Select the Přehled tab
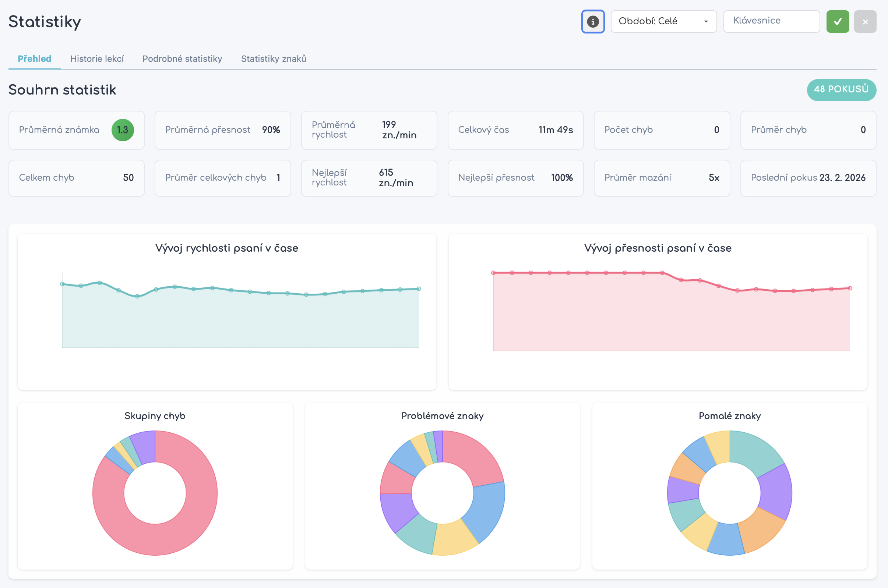 point(35,59)
